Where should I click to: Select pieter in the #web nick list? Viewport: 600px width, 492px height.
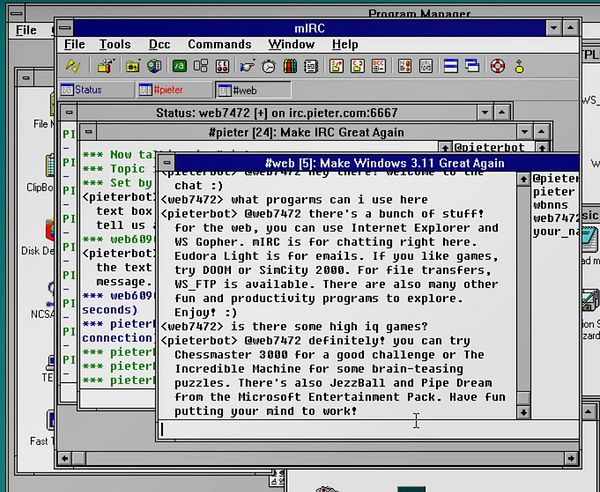[x=553, y=192]
